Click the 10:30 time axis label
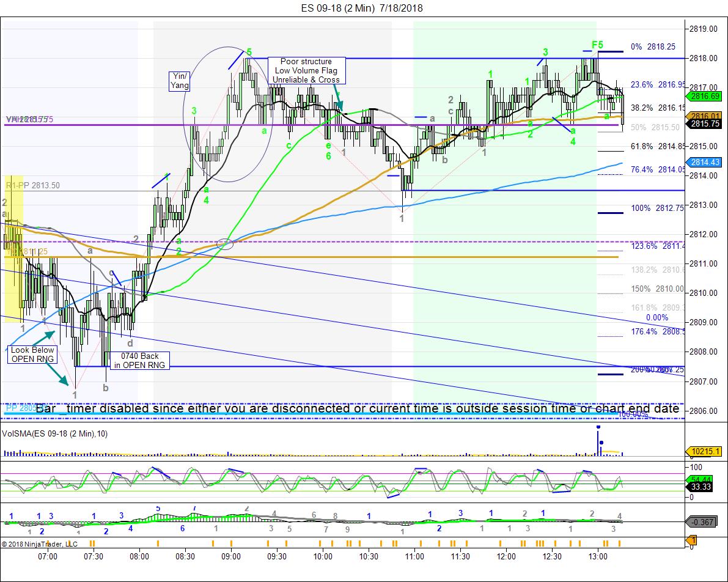Viewport: 728px width, 582px height. point(369,556)
